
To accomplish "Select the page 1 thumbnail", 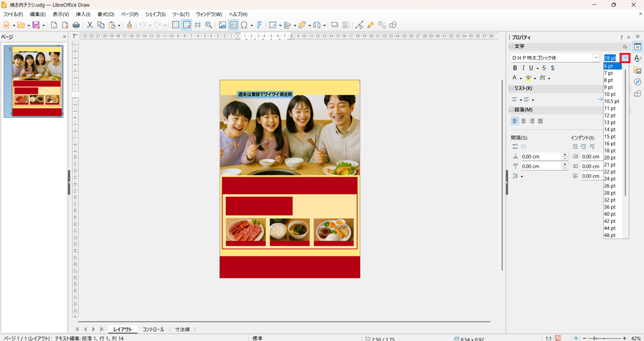I will pyautogui.click(x=37, y=81).
